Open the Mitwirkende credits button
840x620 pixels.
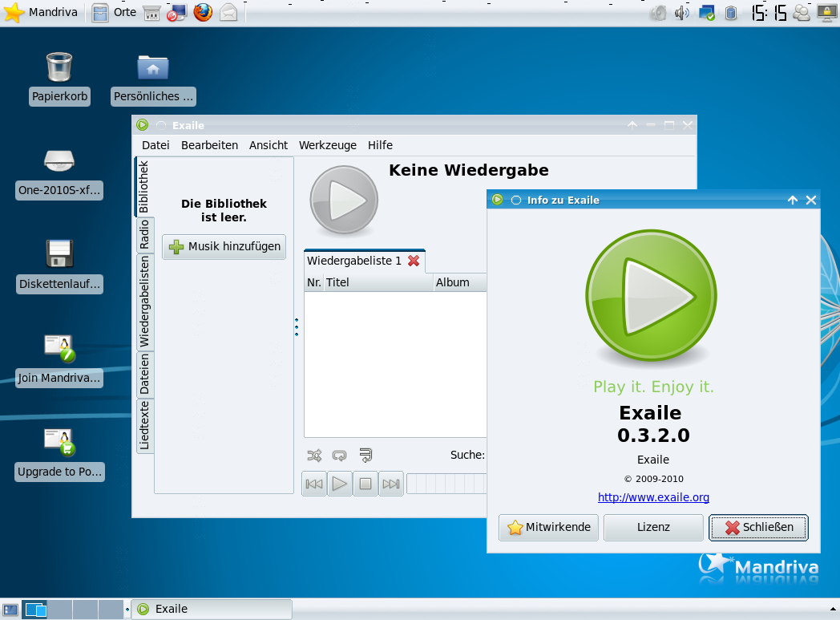pyautogui.click(x=549, y=527)
